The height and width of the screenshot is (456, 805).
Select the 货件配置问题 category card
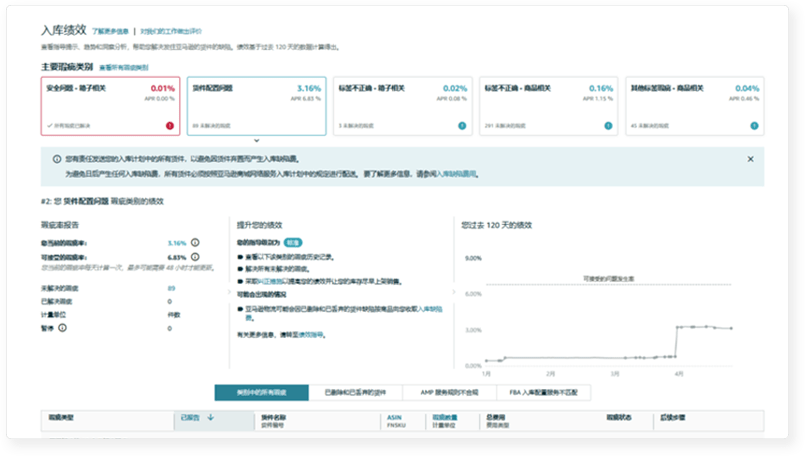256,105
